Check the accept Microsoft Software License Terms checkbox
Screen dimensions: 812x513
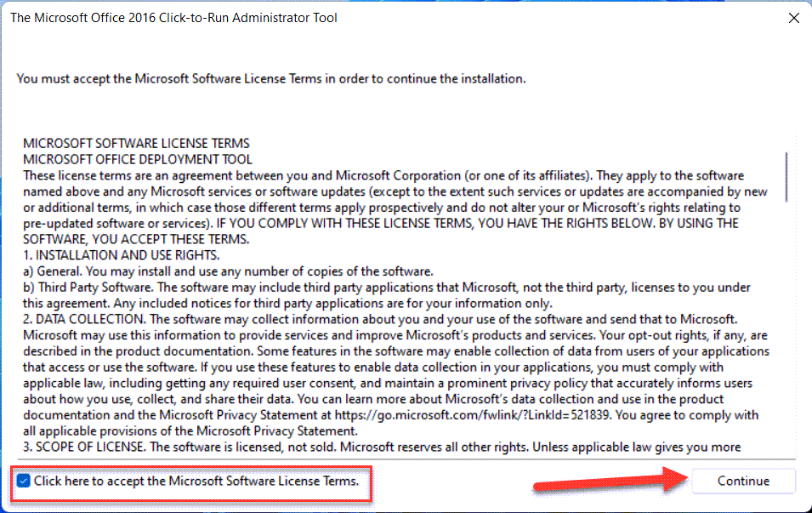click(x=24, y=481)
